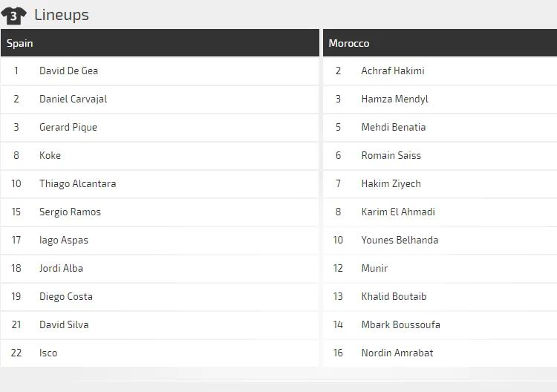Click player Sergio Ramos
This screenshot has height=392, width=557.
tap(70, 212)
